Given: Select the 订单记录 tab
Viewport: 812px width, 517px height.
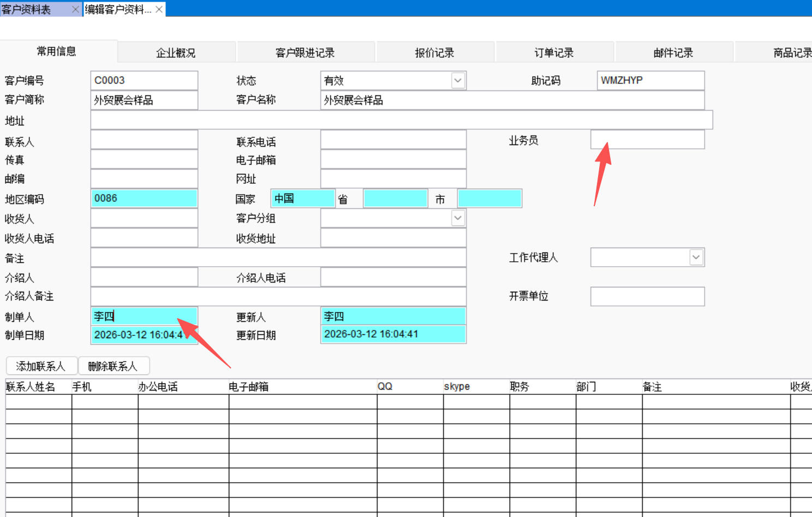Looking at the screenshot, I should [x=554, y=53].
